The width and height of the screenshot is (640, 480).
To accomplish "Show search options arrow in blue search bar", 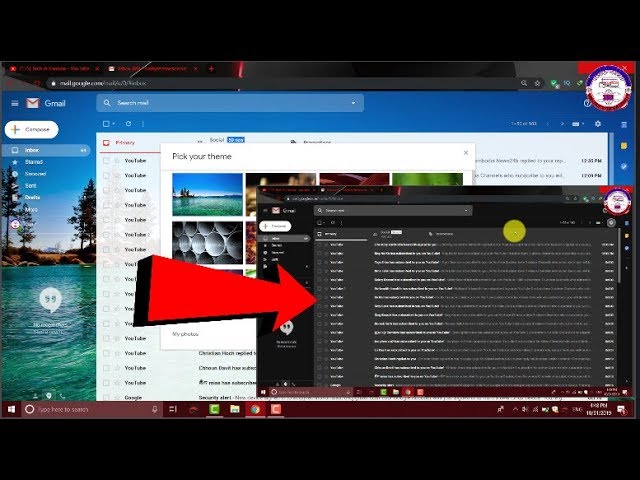I will 353,103.
